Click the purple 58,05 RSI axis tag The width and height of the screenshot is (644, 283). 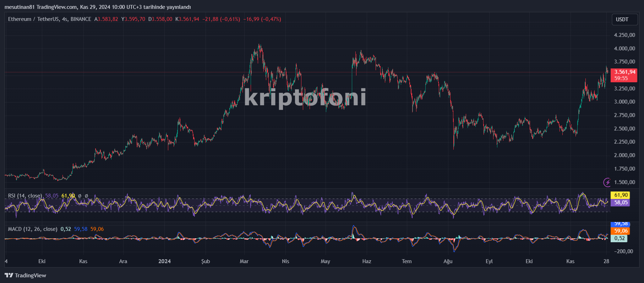tap(620, 202)
